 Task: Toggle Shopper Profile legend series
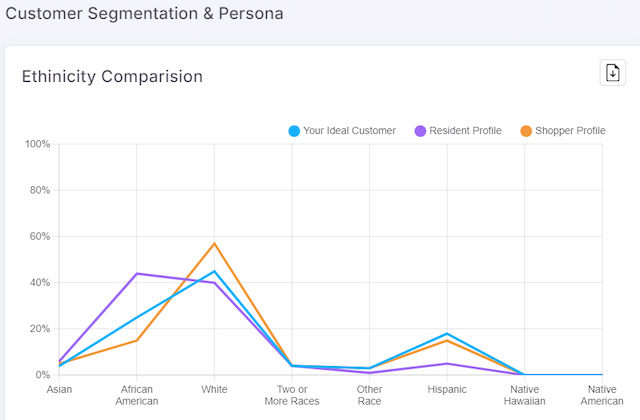563,131
